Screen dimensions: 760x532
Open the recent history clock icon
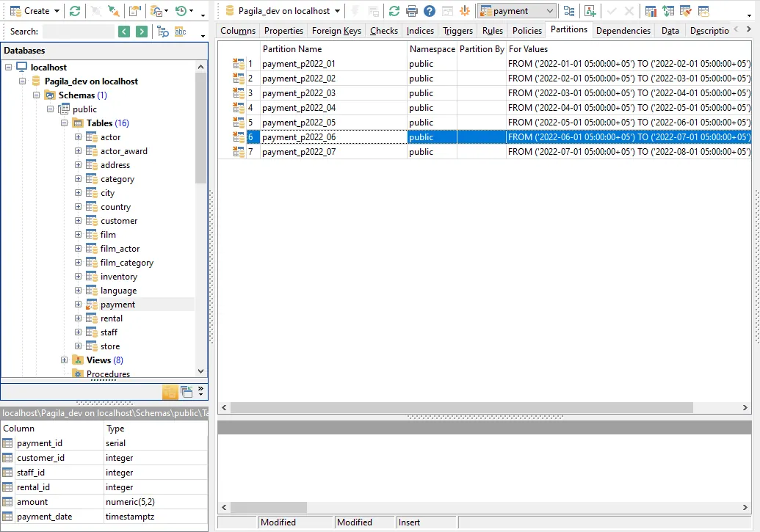[x=181, y=11]
